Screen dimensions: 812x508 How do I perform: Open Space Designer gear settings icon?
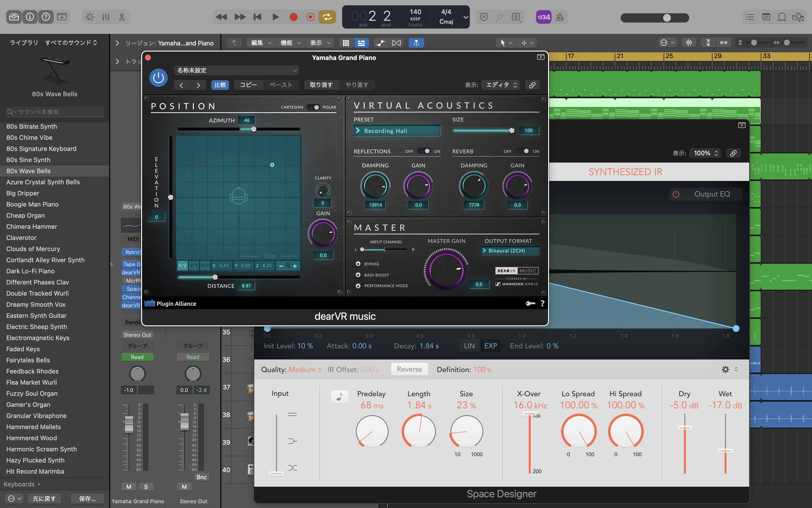coord(725,369)
